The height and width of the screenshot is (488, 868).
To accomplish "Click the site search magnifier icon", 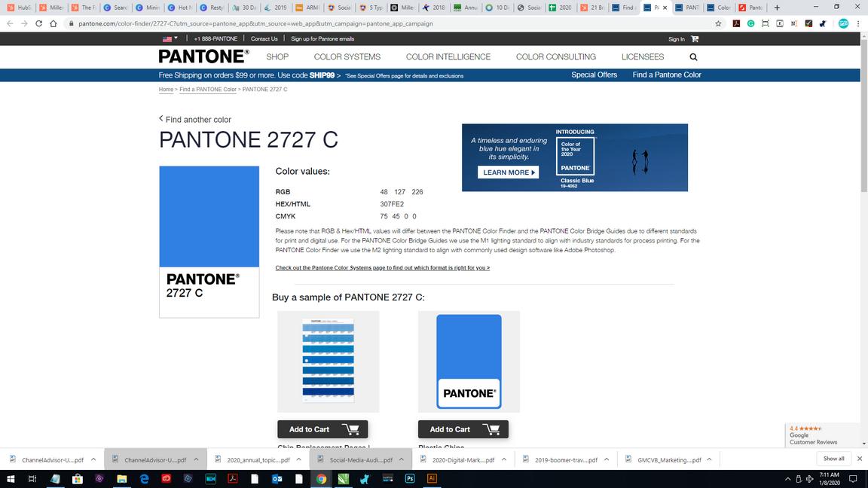I will (693, 57).
